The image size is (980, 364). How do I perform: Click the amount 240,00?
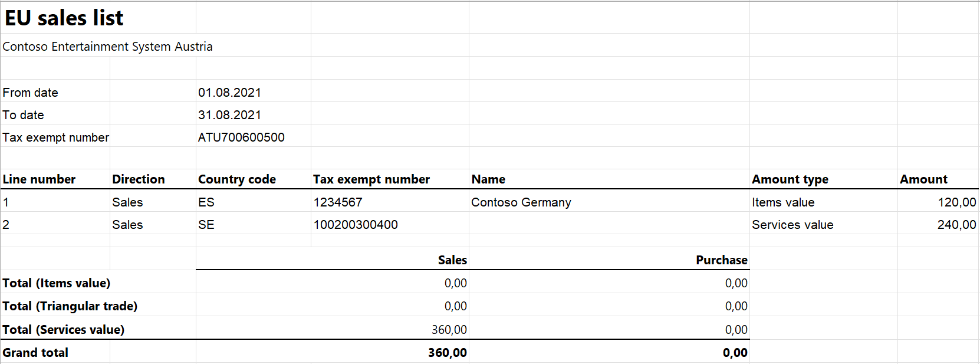point(957,225)
